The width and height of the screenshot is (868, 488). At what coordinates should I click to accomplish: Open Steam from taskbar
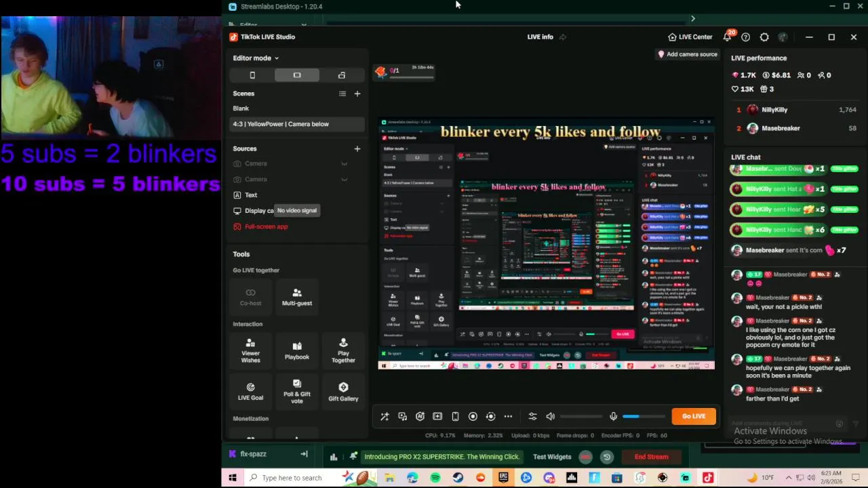(458, 478)
